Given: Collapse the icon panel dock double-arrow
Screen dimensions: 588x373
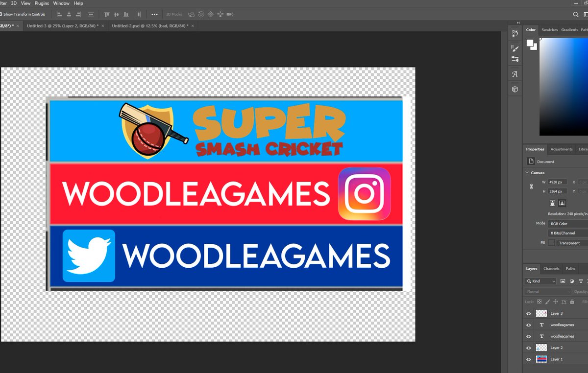Looking at the screenshot, I should 518,23.
